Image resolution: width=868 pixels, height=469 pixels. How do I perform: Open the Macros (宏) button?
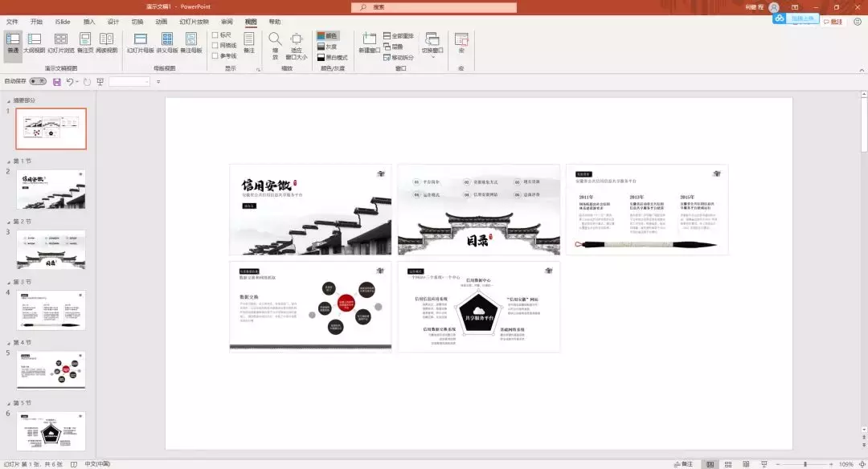(x=461, y=43)
